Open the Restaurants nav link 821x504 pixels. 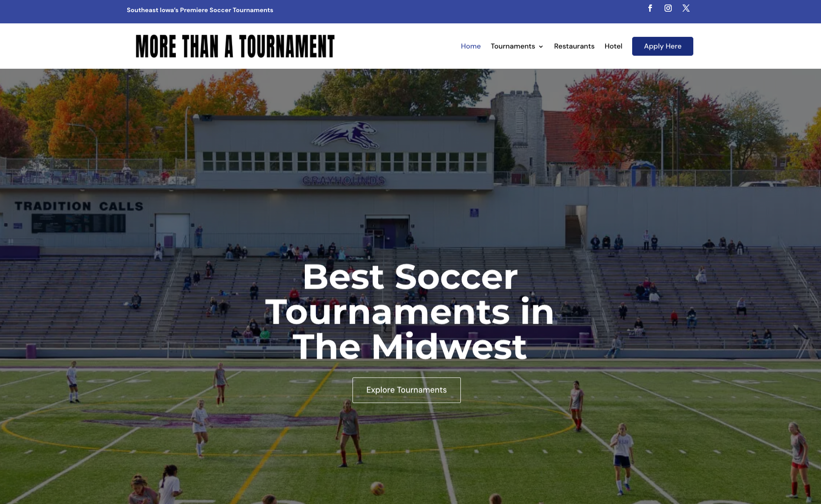pyautogui.click(x=574, y=46)
